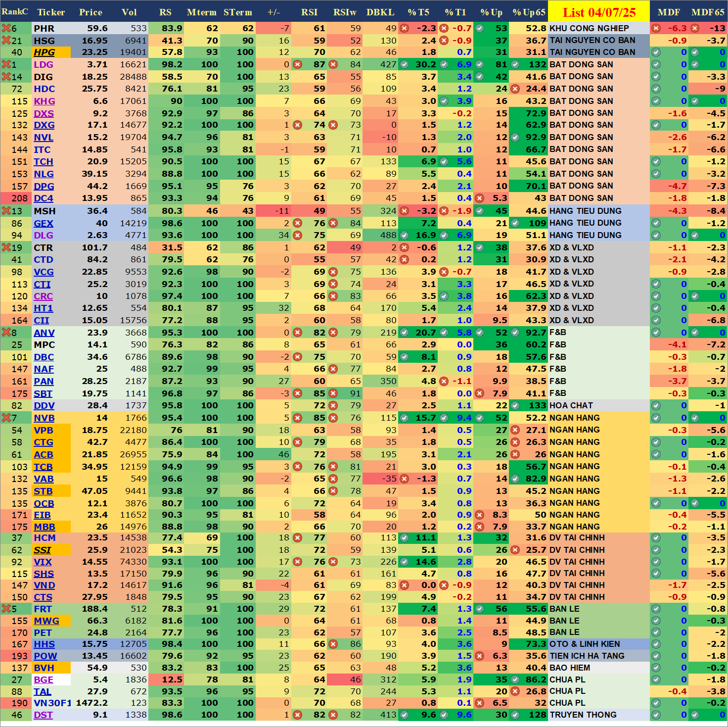Click the volume value 74330 in VIX row
The height and width of the screenshot is (727, 728).
click(x=133, y=562)
